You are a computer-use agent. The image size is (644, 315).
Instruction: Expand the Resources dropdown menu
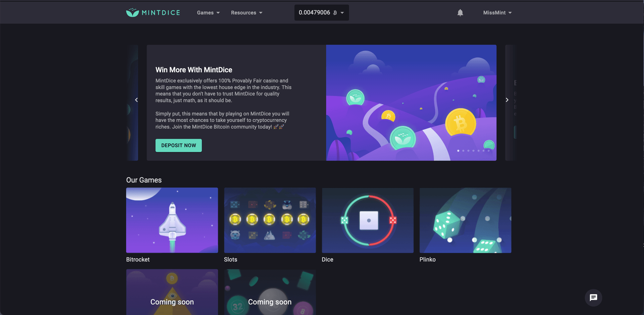point(247,13)
